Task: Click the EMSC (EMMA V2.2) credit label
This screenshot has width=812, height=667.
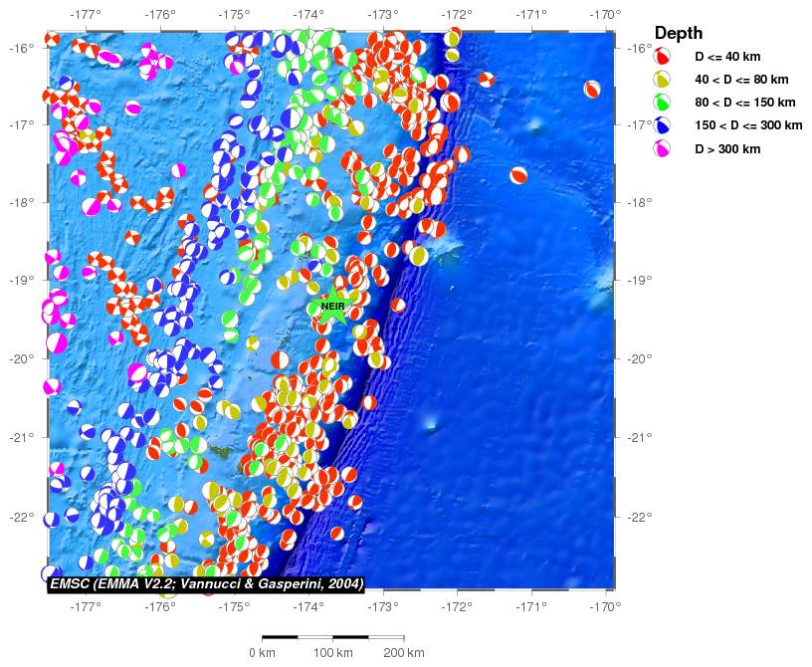Action: 206,583
